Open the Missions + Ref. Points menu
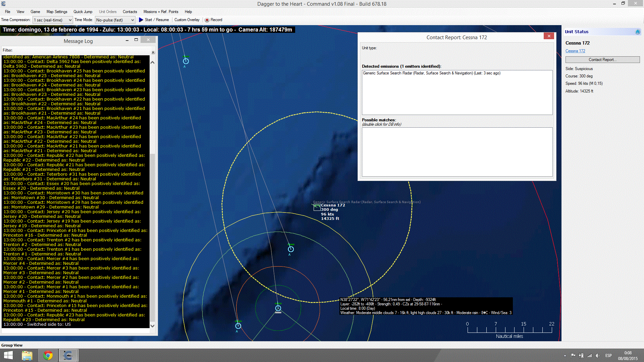This screenshot has height=362, width=644. point(161,12)
